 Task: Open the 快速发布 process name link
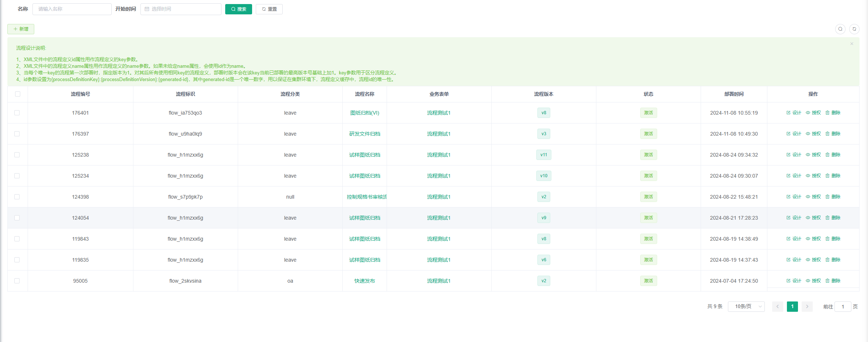pyautogui.click(x=365, y=281)
